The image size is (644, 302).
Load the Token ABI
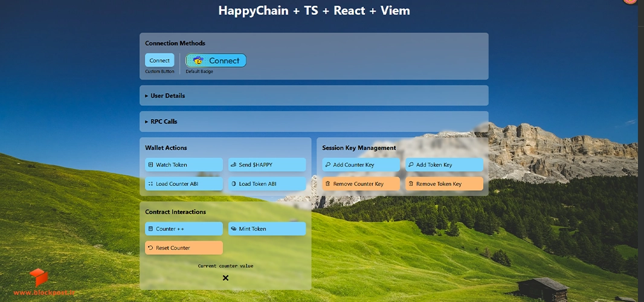[267, 184]
